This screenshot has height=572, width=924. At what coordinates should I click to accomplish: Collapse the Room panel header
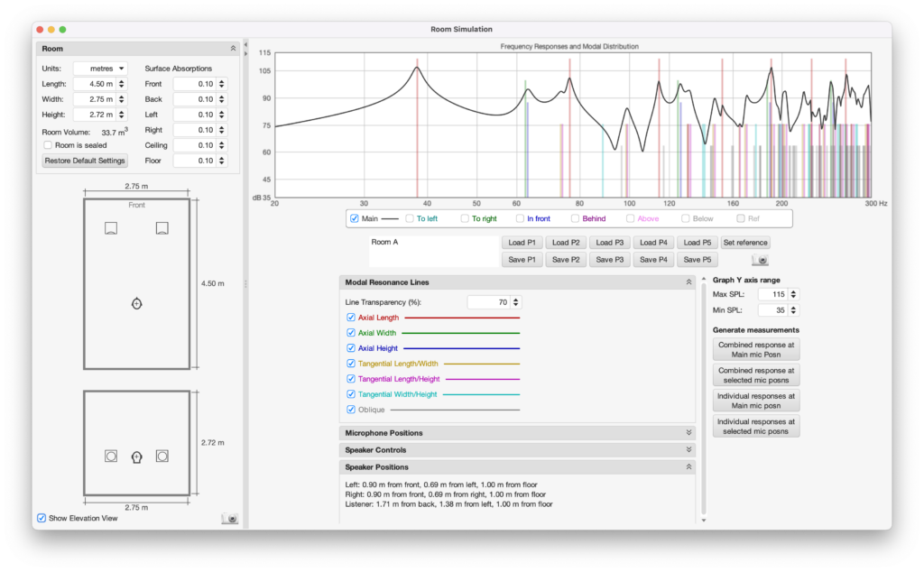click(233, 48)
